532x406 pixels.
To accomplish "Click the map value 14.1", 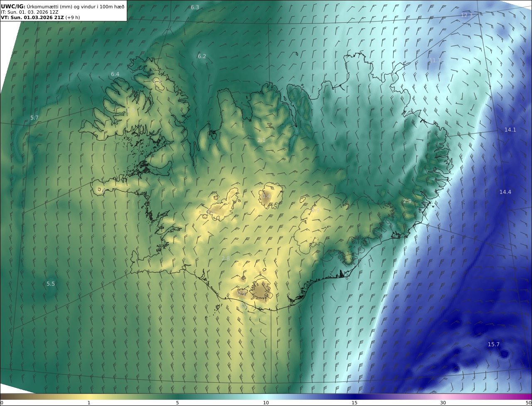I will [x=510, y=130].
